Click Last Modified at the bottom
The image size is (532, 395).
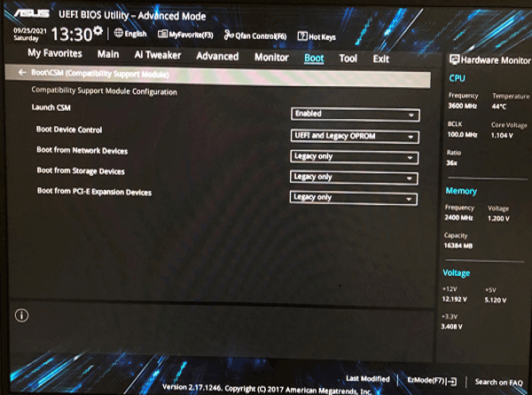pyautogui.click(x=367, y=378)
